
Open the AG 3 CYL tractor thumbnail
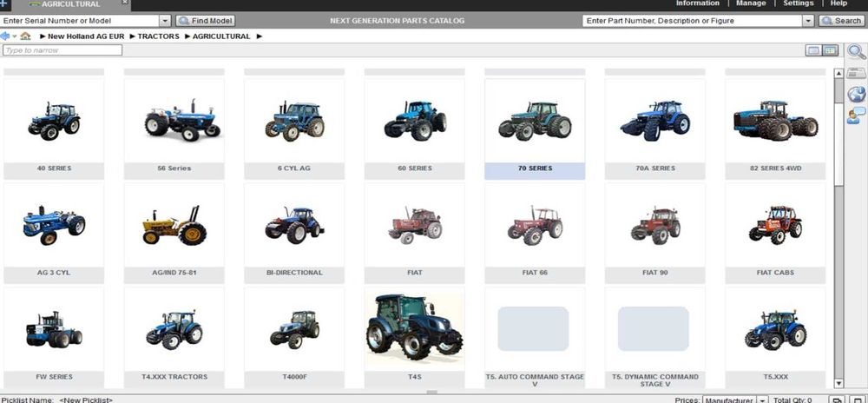tap(54, 226)
